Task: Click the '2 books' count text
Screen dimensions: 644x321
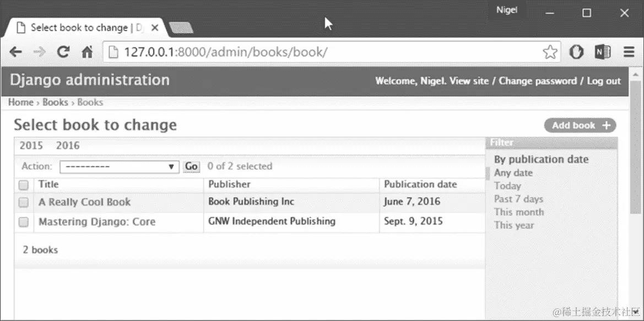Action: pyautogui.click(x=40, y=250)
